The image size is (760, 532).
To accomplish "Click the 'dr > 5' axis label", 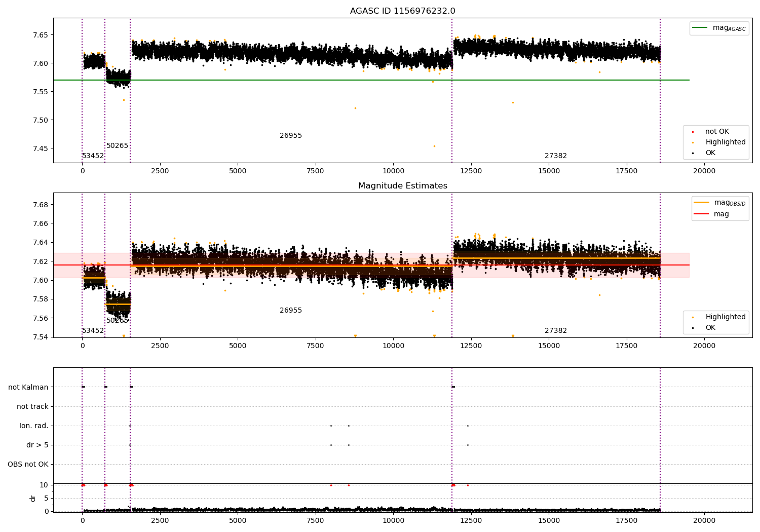I will 37,445.
